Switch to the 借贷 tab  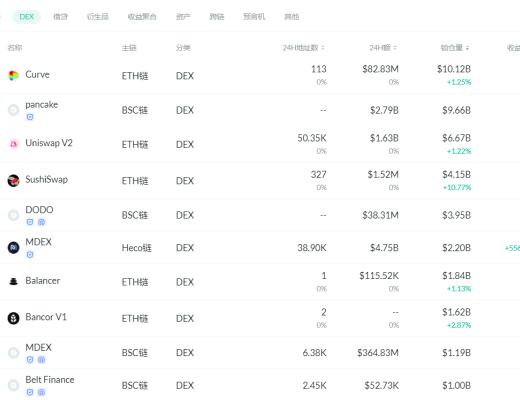point(61,17)
